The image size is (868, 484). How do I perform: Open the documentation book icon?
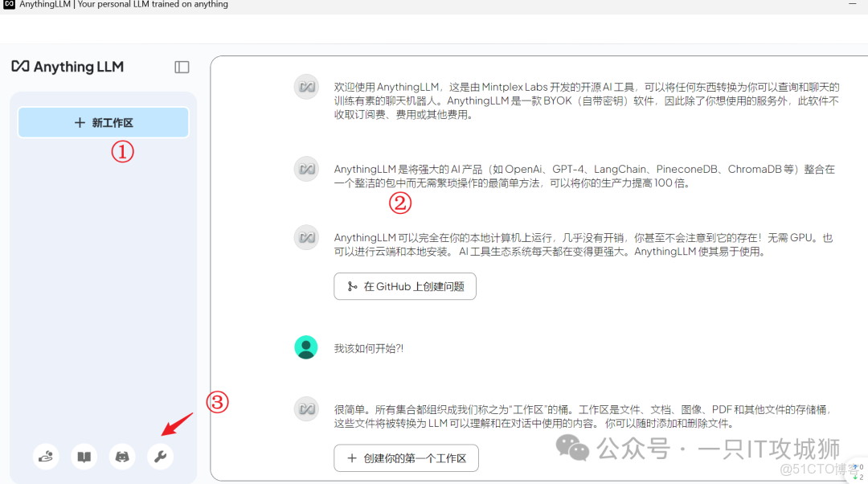(x=84, y=456)
